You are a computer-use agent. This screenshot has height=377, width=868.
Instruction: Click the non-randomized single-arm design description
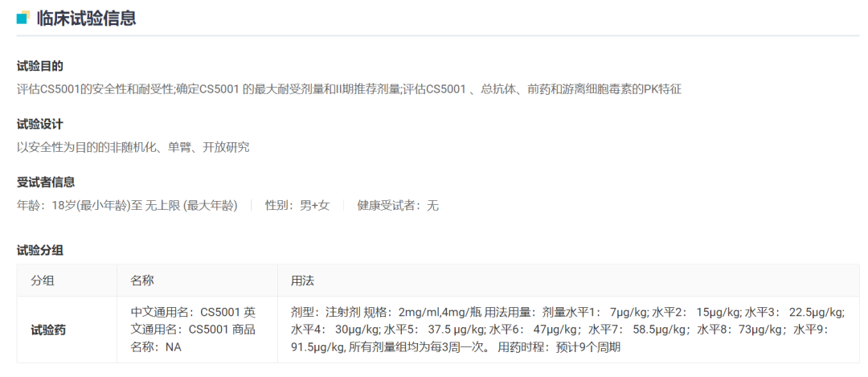tap(133, 147)
